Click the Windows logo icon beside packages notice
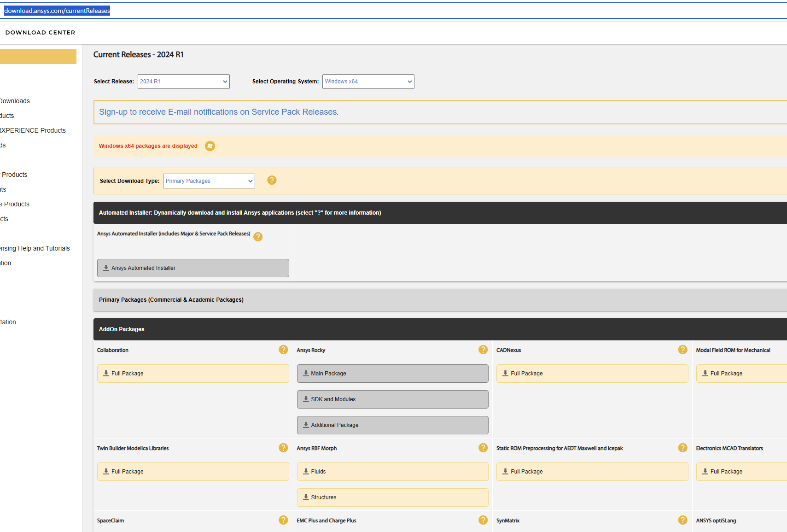787x532 pixels. point(210,146)
